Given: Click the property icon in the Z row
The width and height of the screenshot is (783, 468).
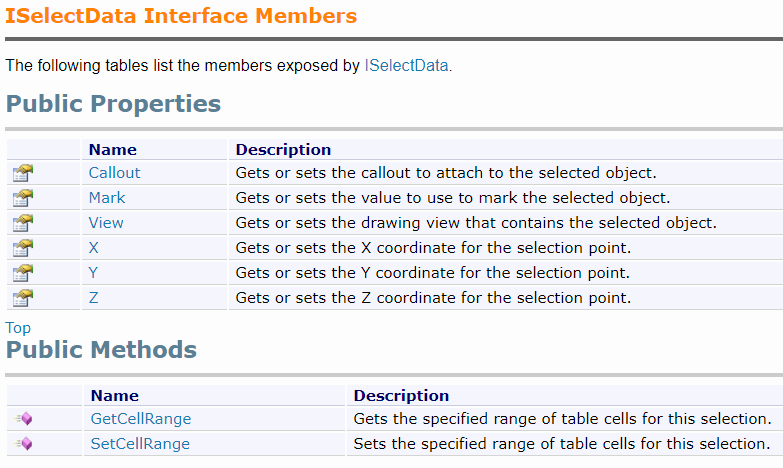Looking at the screenshot, I should tap(23, 298).
